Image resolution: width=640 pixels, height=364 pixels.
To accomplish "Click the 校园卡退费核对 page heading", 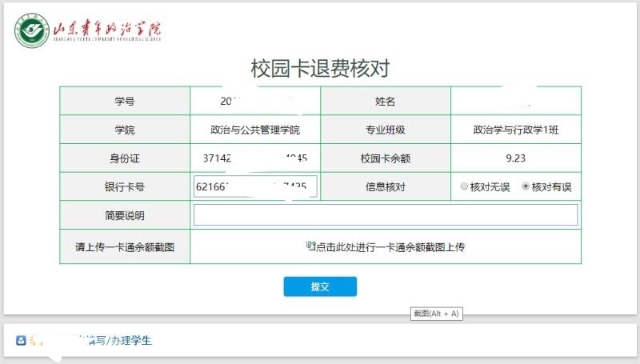I will point(320,68).
